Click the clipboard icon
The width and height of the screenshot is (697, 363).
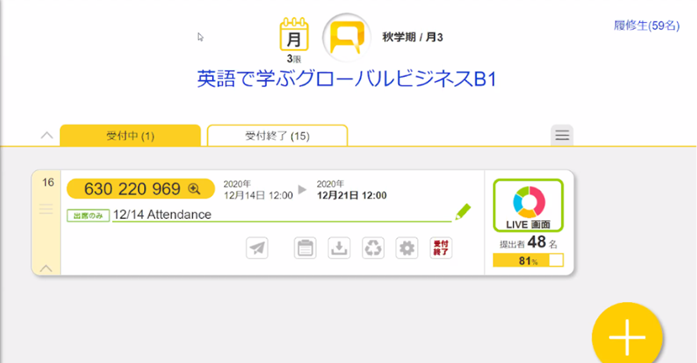tap(305, 248)
